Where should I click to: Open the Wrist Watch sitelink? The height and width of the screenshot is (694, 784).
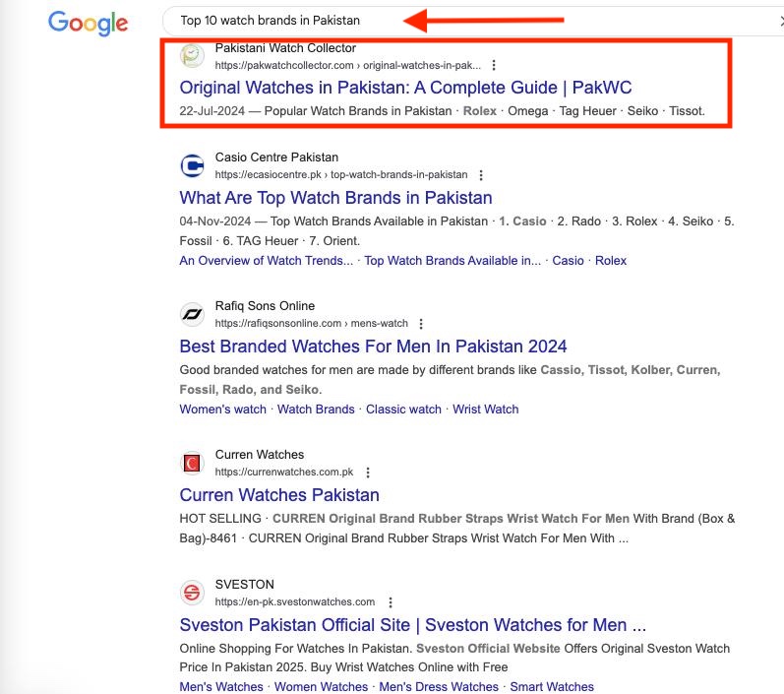486,410
